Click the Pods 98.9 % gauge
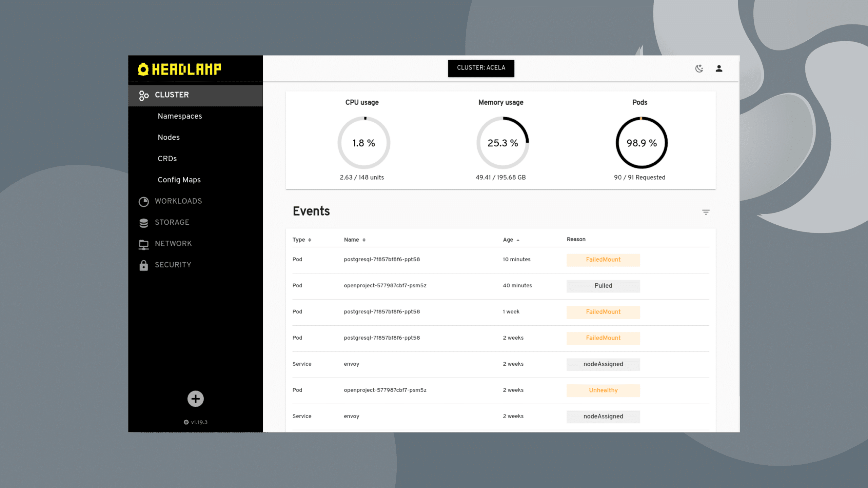 (x=642, y=143)
